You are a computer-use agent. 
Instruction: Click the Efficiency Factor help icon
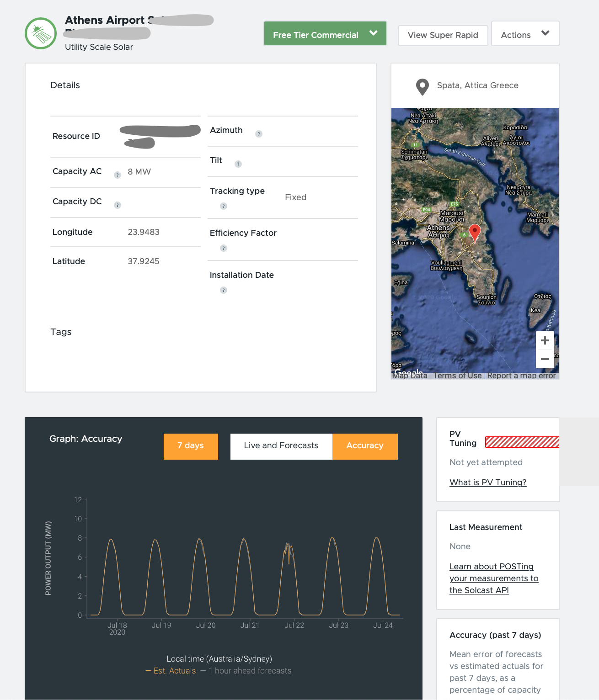tap(224, 248)
